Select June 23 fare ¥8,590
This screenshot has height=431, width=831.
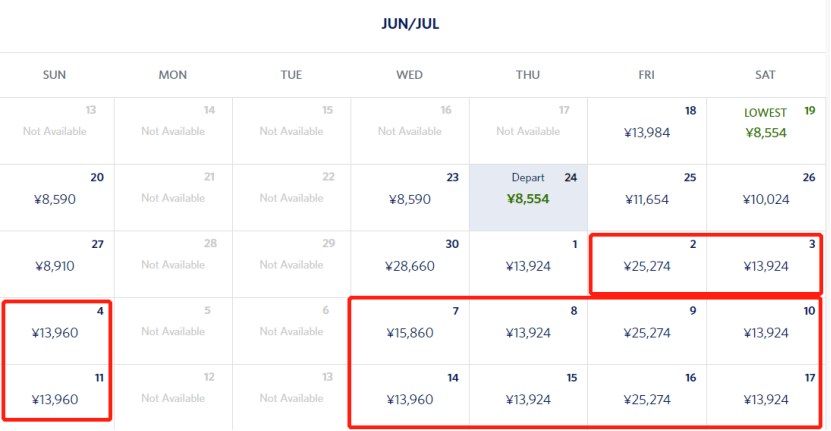pyautogui.click(x=410, y=198)
